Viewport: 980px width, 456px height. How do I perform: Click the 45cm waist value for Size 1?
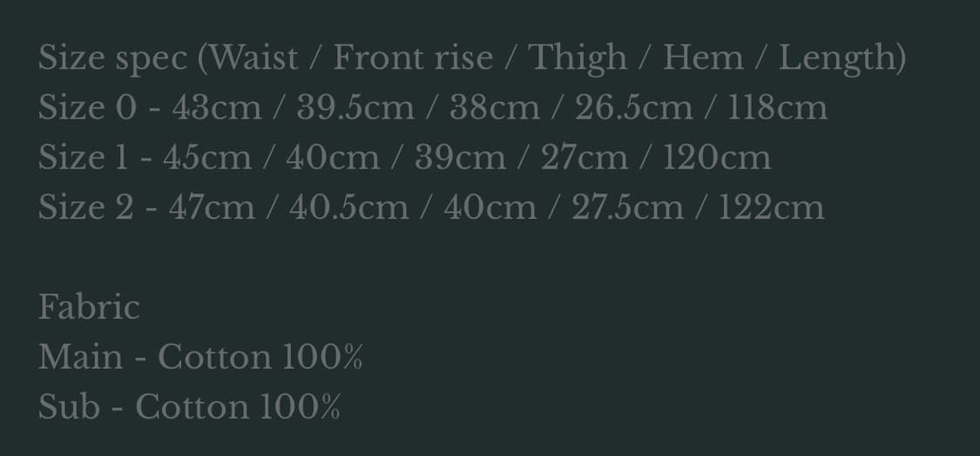[207, 157]
